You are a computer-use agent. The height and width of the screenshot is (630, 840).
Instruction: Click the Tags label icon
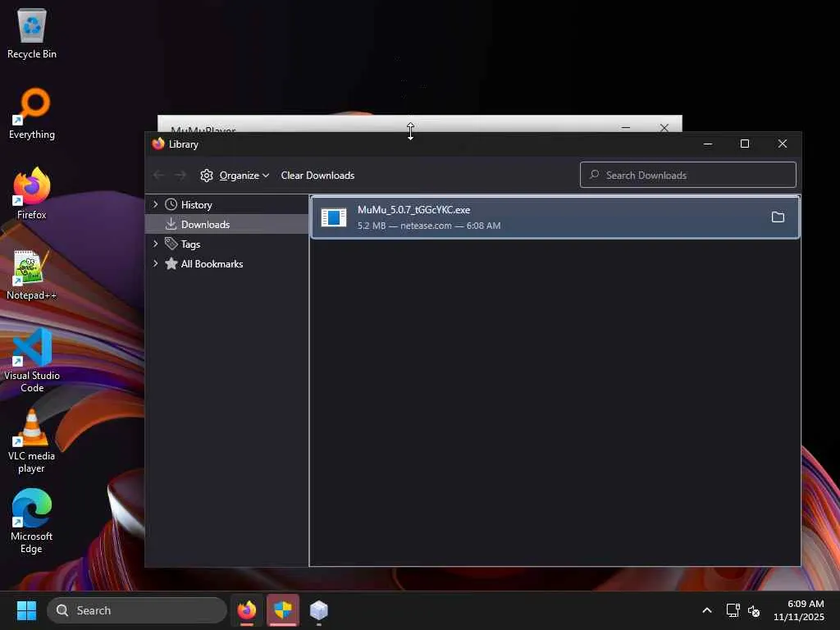[171, 244]
